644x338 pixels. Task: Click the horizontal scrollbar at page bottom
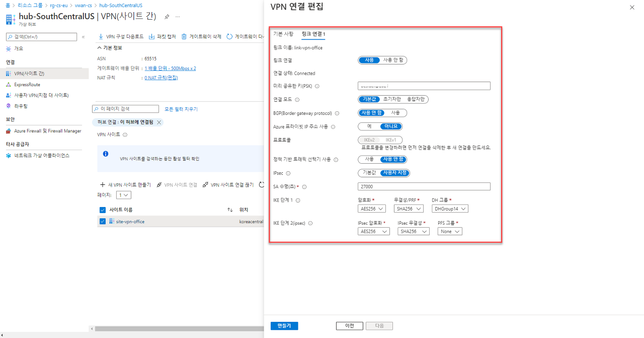[179, 329]
